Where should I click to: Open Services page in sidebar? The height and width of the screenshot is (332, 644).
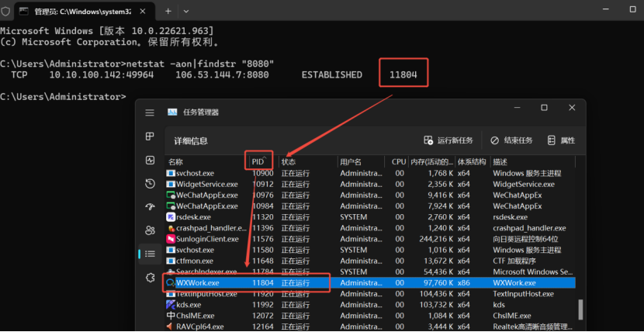click(x=150, y=278)
